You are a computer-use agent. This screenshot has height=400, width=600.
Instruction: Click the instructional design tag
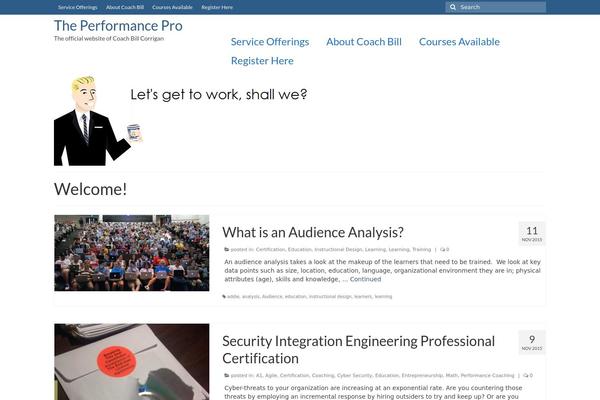330,297
